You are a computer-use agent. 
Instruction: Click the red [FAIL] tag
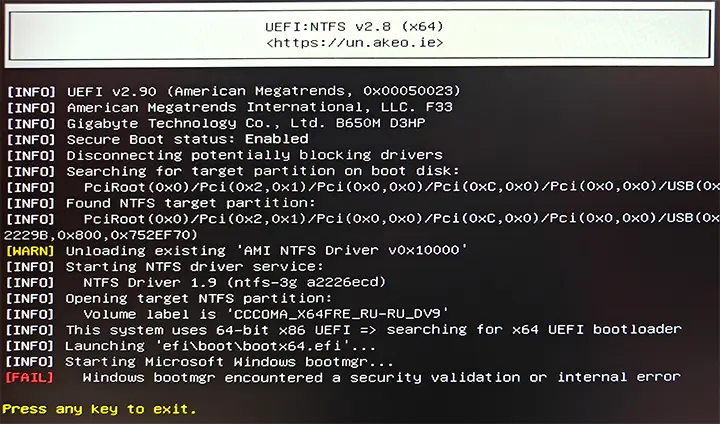(29, 378)
